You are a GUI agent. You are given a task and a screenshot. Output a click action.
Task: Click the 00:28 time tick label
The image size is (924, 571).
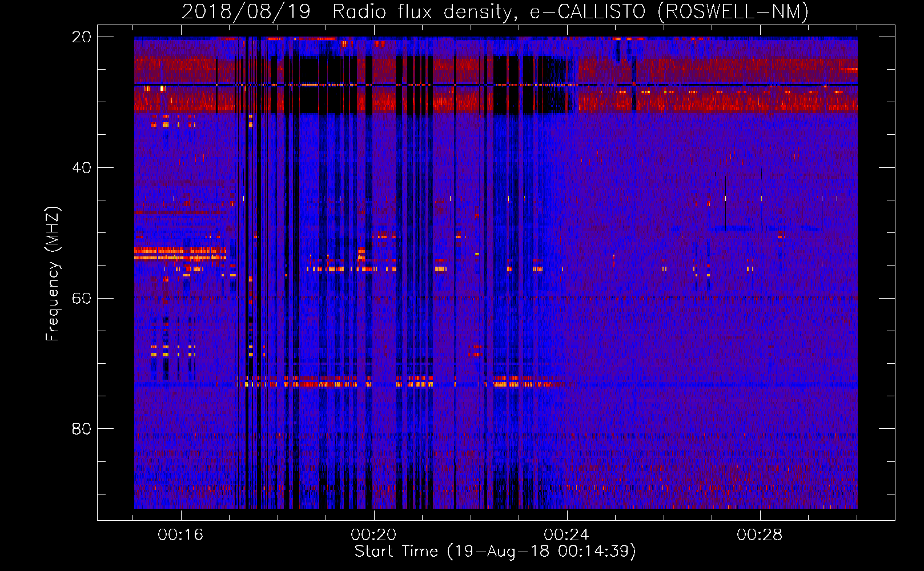coord(760,534)
